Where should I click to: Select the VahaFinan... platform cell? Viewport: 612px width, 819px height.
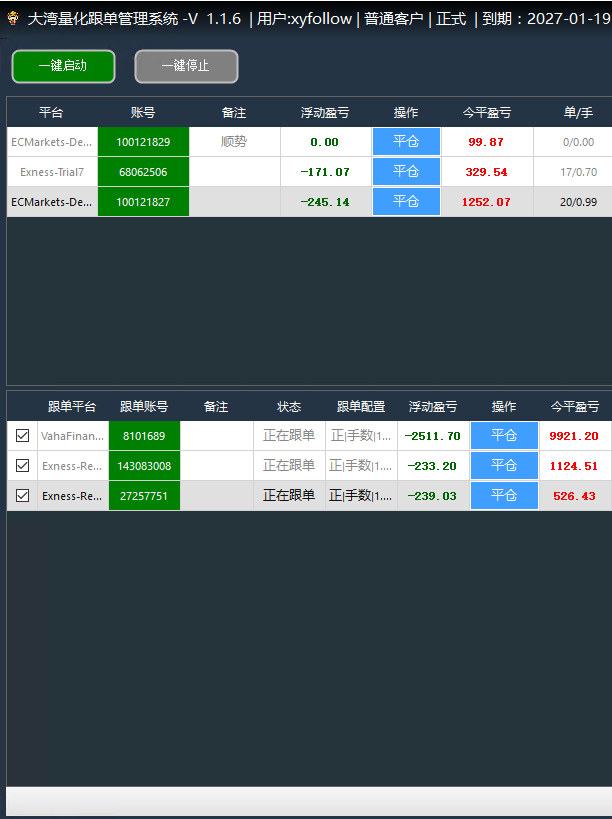pos(73,436)
